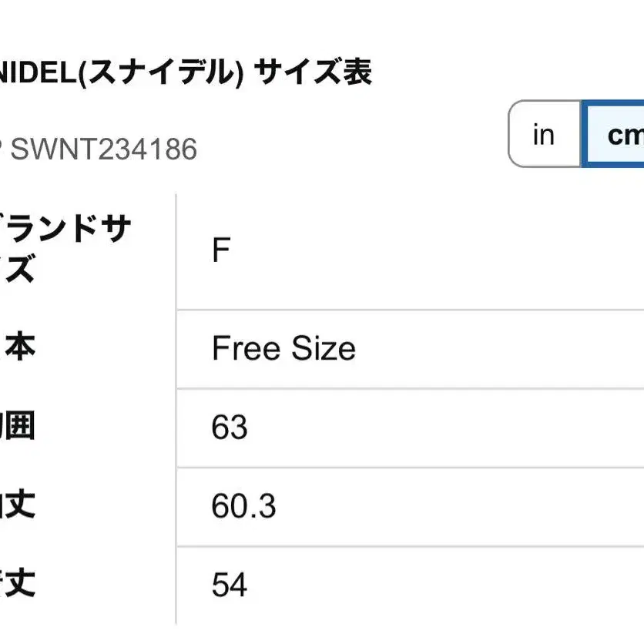This screenshot has height=644, width=644.
Task: Select the 63 measurement value
Action: 230,428
